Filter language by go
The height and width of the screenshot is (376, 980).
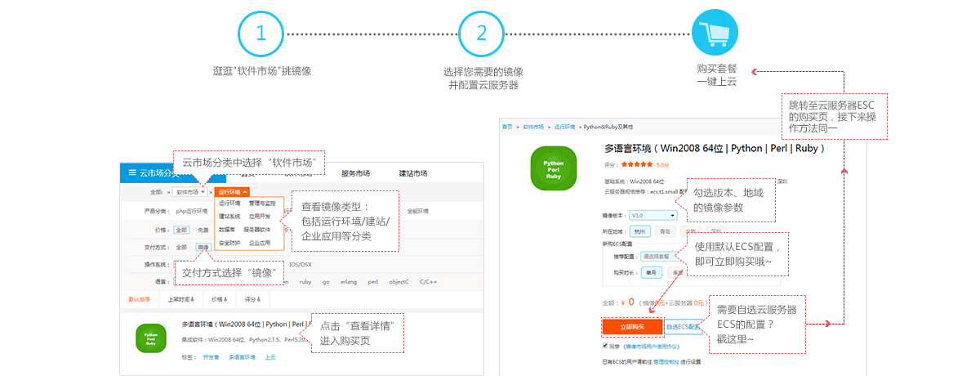(326, 281)
